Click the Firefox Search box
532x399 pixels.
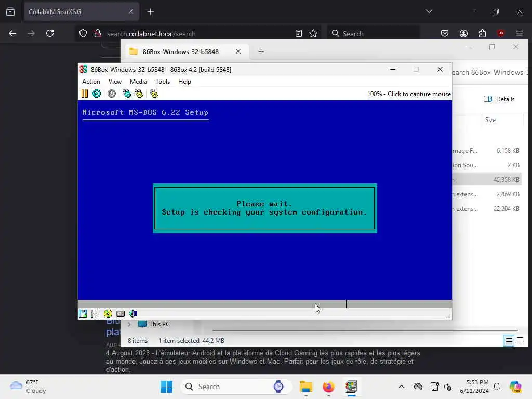point(373,34)
